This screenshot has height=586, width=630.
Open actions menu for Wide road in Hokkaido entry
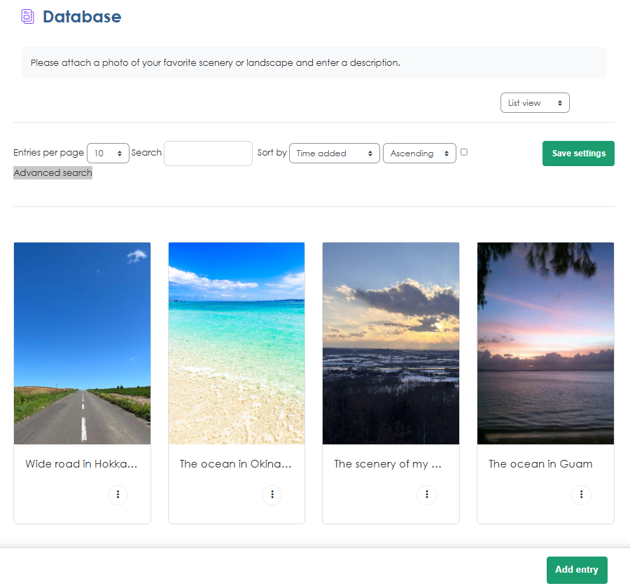[118, 494]
